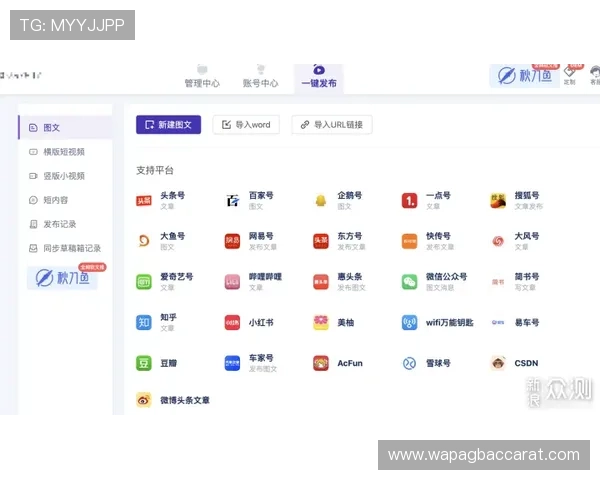Viewport: 600px width, 480px height.
Task: Click the AcFun platform name
Action: point(350,363)
